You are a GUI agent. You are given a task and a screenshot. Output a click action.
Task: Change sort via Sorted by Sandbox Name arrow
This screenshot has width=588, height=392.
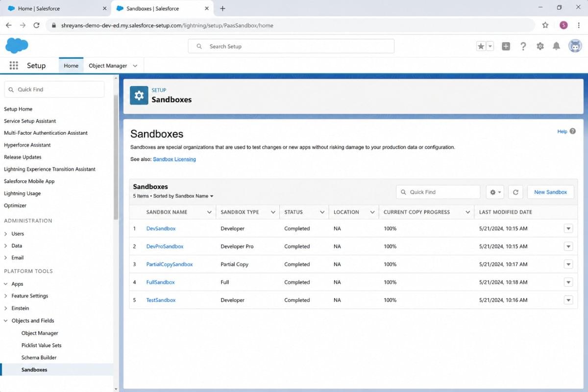pyautogui.click(x=212, y=196)
